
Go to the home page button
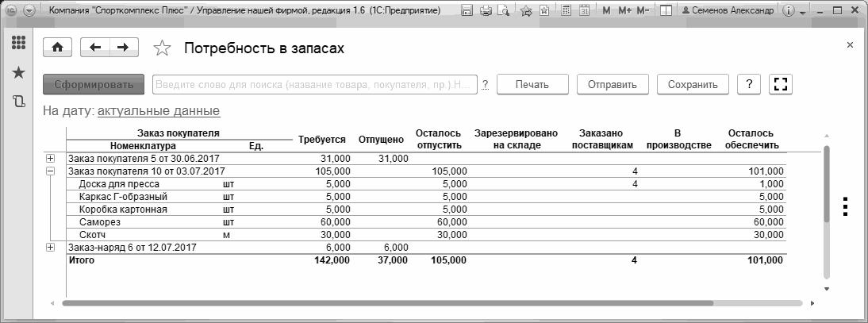57,48
